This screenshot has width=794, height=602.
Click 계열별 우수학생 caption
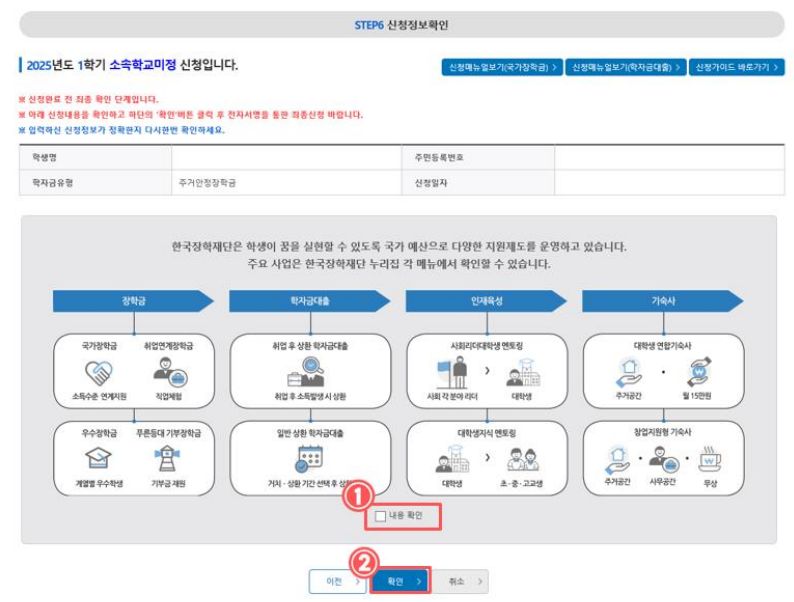click(x=99, y=484)
